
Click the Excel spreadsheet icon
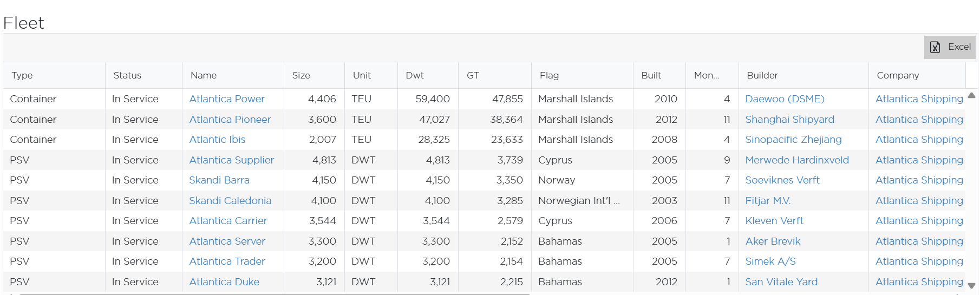click(x=935, y=47)
